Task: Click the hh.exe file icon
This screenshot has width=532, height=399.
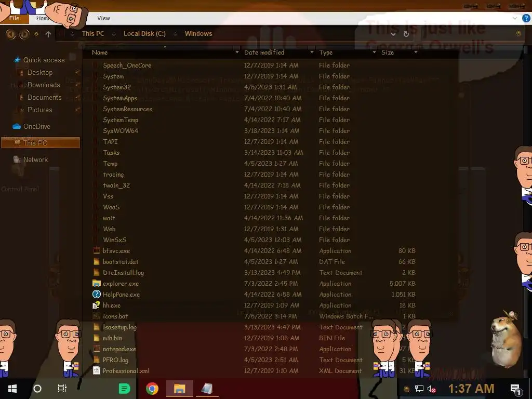Action: 97,305
